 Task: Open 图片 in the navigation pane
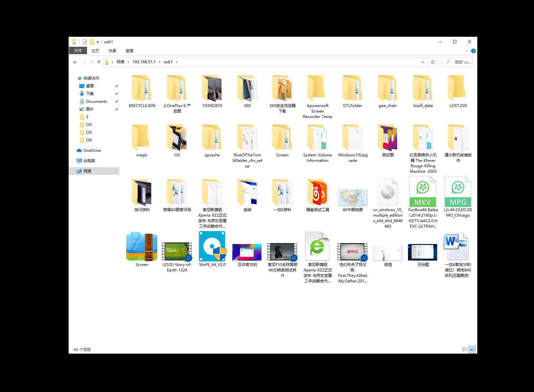coord(90,109)
